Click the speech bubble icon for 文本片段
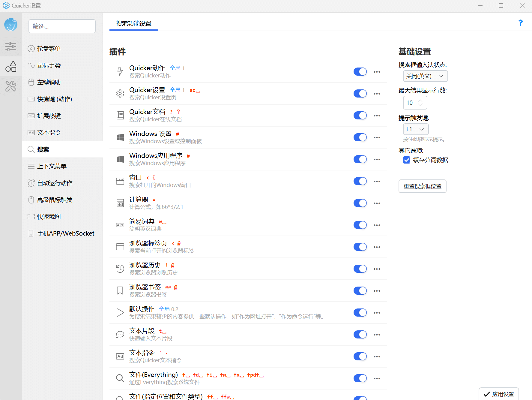The width and height of the screenshot is (532, 400). pos(120,334)
